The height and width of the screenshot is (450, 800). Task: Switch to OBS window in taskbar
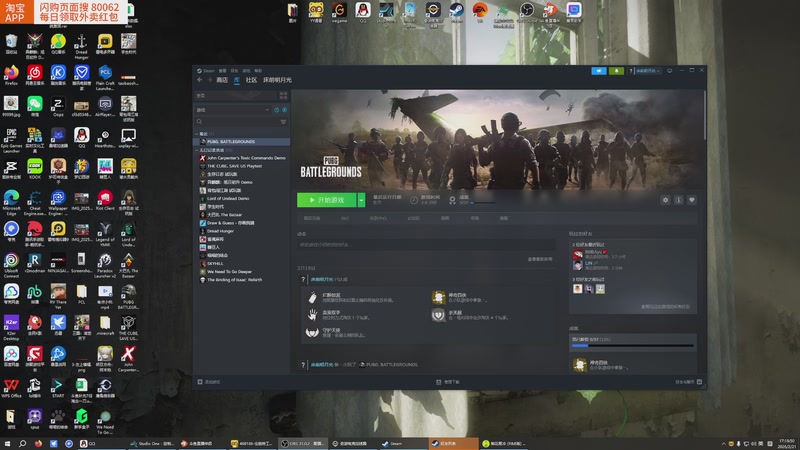click(302, 443)
